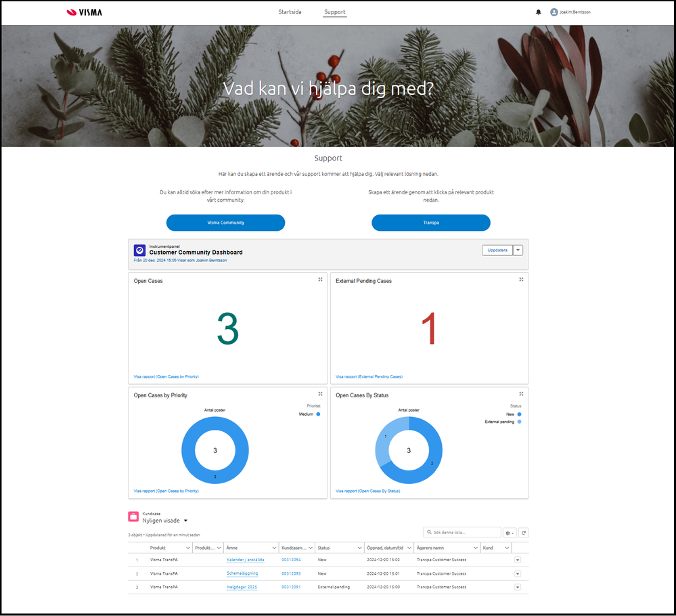Open case number 00312091
This screenshot has height=616, width=676.
[291, 587]
